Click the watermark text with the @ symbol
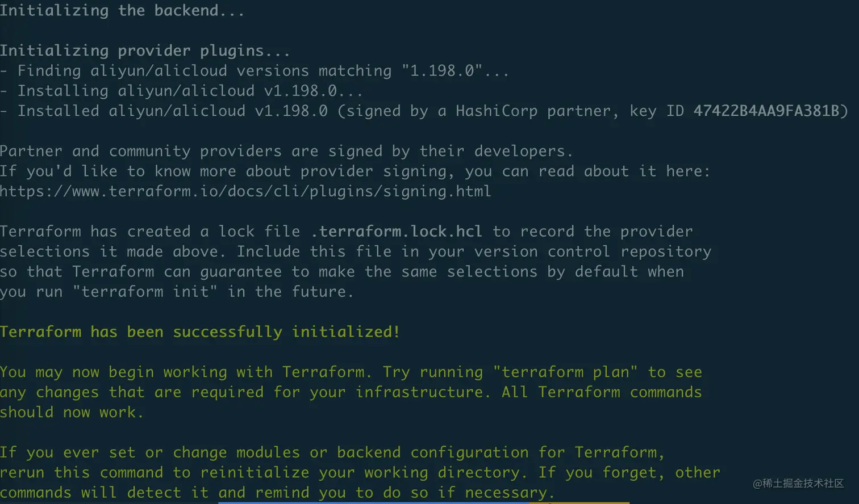 (798, 484)
